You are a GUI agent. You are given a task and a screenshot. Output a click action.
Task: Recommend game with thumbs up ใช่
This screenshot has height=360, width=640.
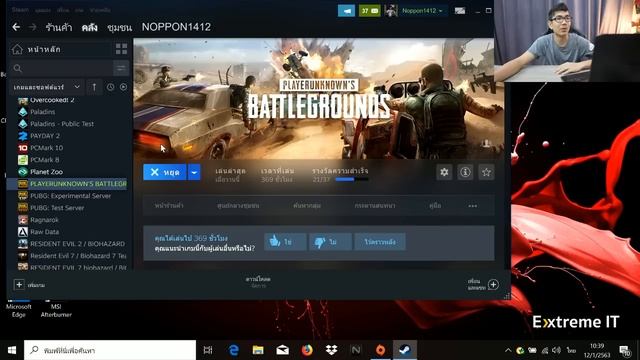coord(285,242)
